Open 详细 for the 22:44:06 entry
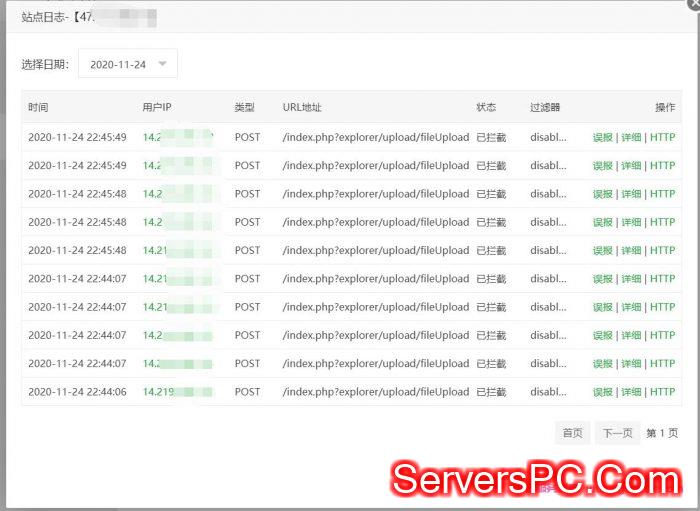This screenshot has height=511, width=700. (631, 392)
